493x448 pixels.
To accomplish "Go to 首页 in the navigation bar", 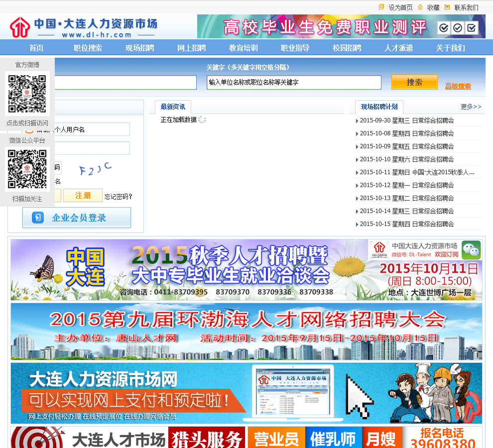I will click(x=36, y=48).
